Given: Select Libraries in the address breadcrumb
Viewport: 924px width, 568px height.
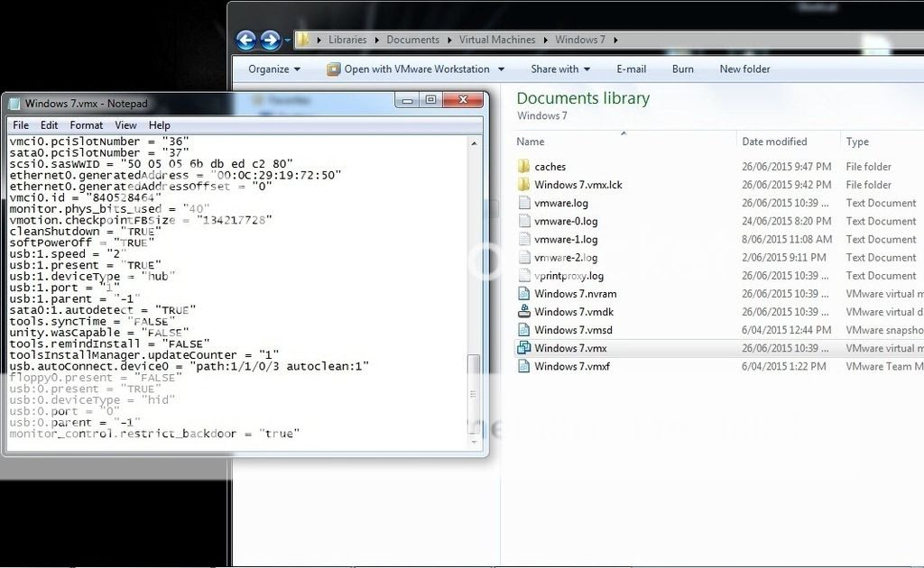Looking at the screenshot, I should 347,40.
